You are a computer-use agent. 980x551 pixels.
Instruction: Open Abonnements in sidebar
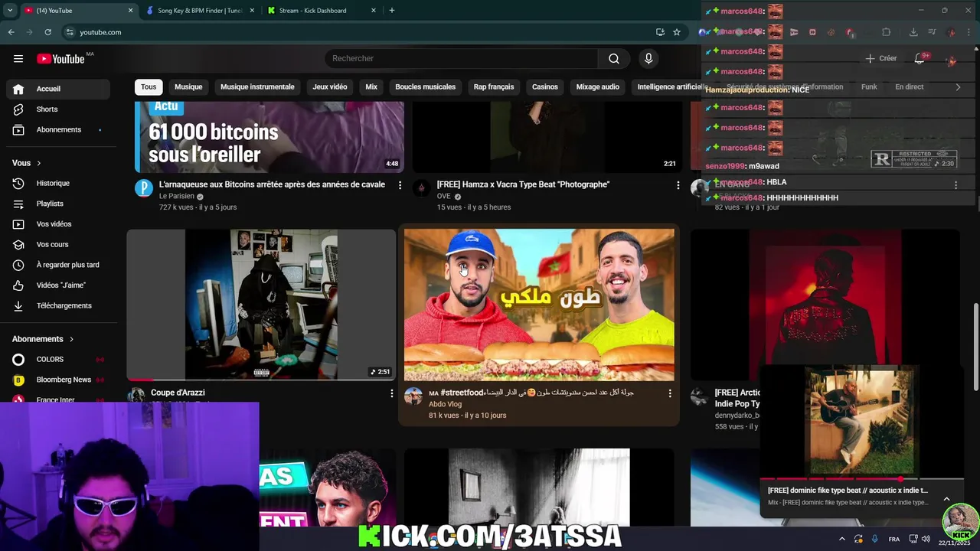(60, 130)
